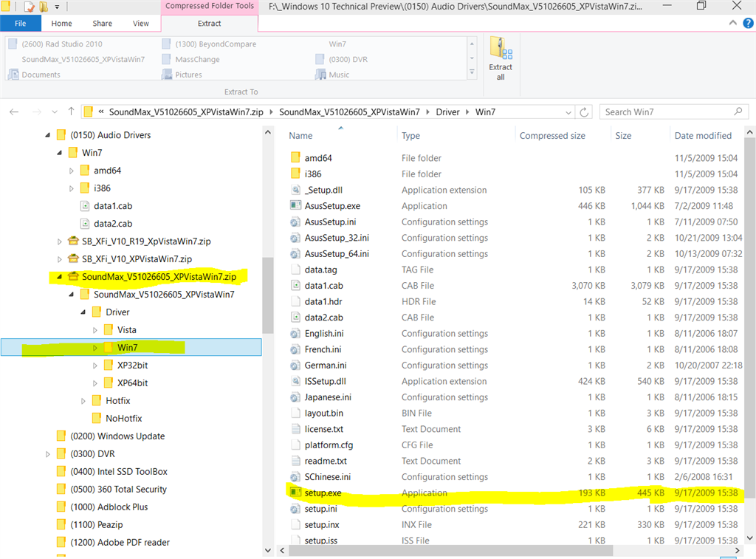Click in the Search Win7 box
Image resolution: width=756 pixels, height=559 pixels.
coord(673,112)
